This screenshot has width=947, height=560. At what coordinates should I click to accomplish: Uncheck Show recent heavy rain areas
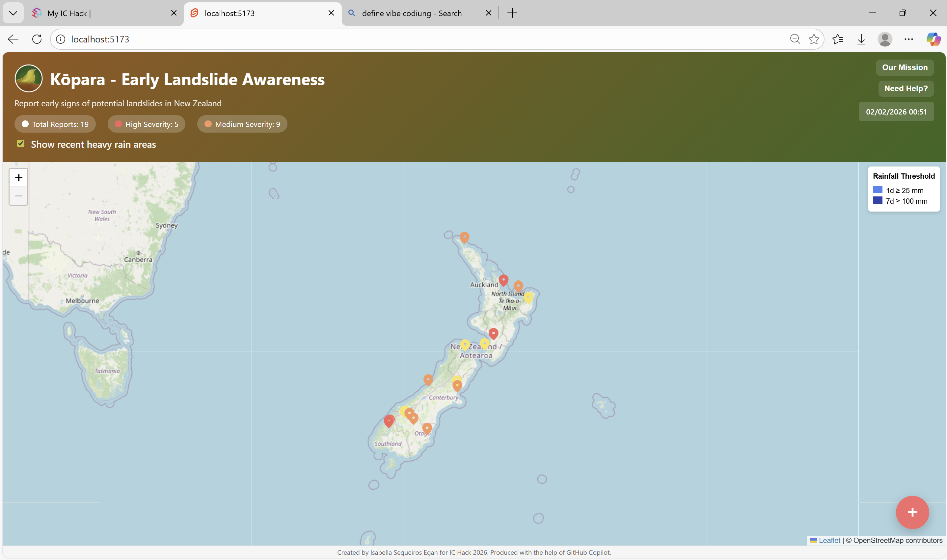(x=21, y=144)
